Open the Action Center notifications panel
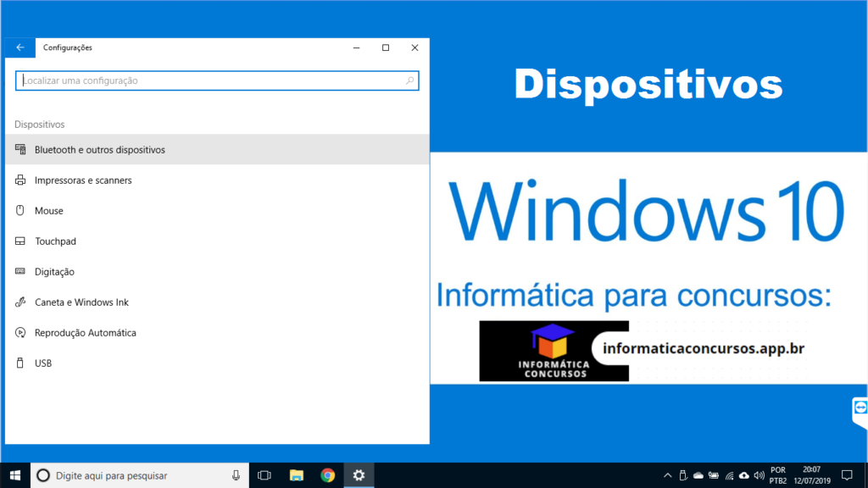Viewport: 868px width, 488px height. click(x=846, y=475)
